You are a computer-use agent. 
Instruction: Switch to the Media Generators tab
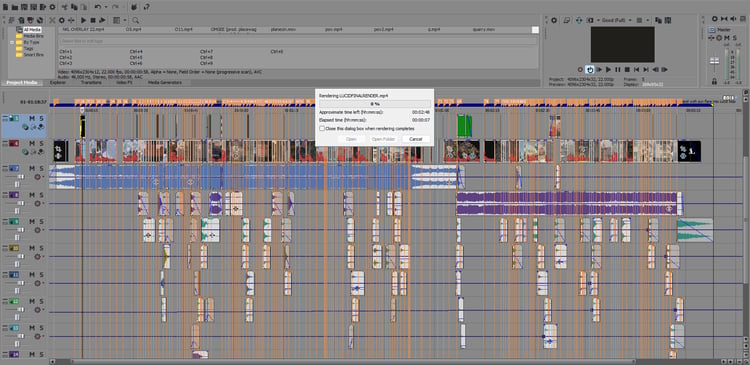pos(164,82)
